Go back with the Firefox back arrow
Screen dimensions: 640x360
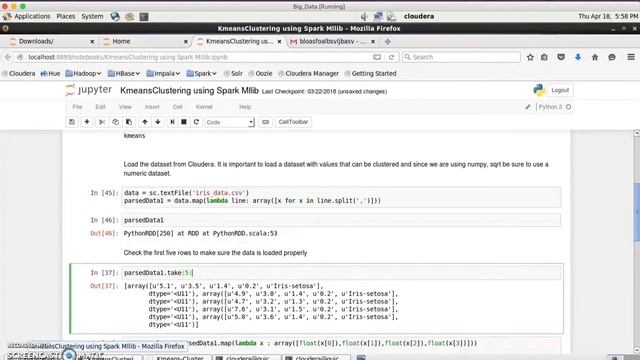(8, 57)
